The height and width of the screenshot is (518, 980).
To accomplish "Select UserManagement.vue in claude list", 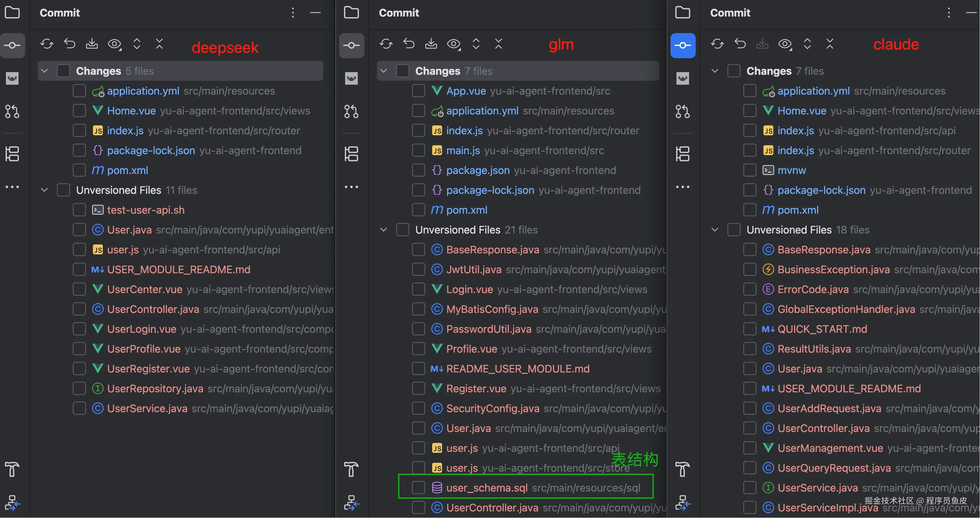I will tap(830, 448).
